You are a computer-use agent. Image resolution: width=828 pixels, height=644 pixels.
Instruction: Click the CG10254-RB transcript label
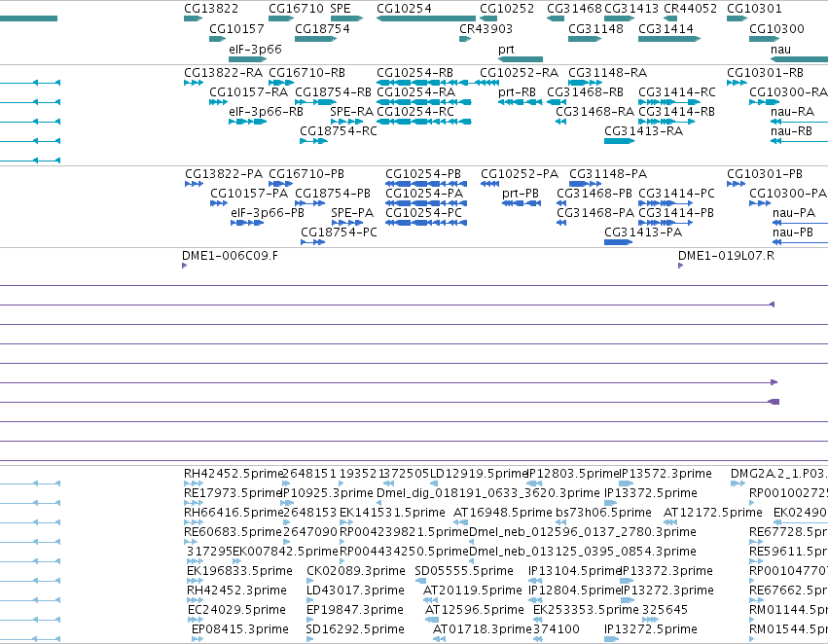(414, 72)
